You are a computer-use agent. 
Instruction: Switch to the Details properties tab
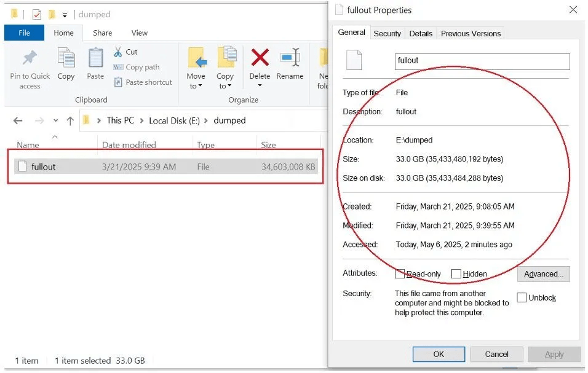pos(421,33)
